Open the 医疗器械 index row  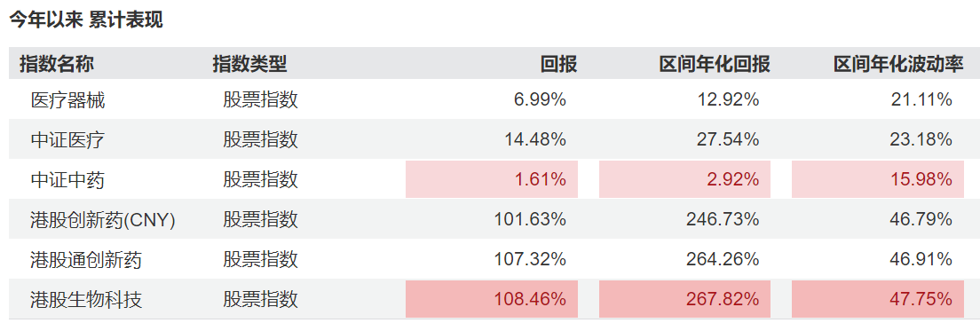[x=490, y=99]
